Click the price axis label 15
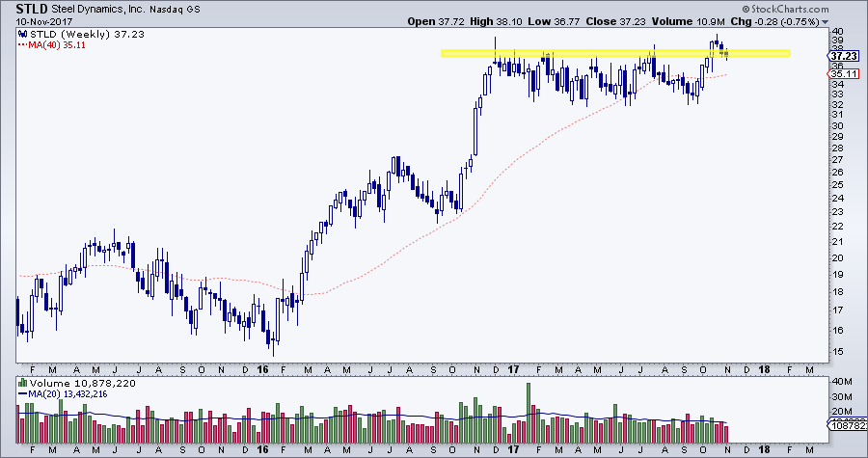The width and height of the screenshot is (868, 458). 836,352
